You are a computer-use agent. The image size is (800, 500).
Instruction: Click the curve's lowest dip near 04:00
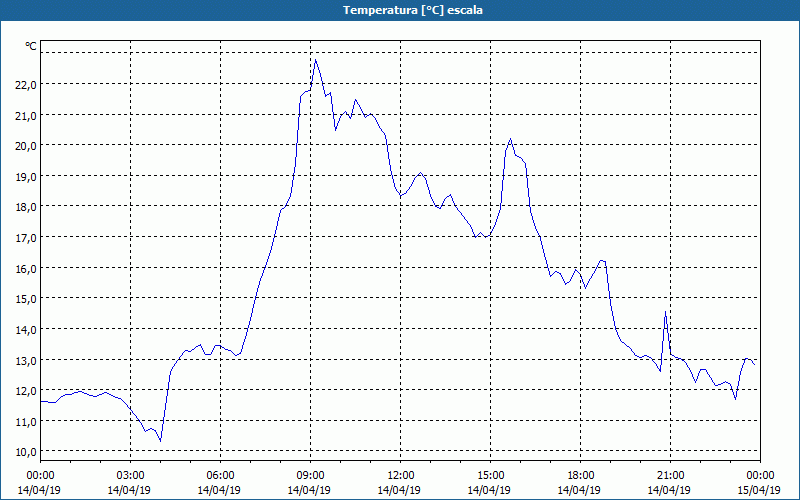(161, 441)
